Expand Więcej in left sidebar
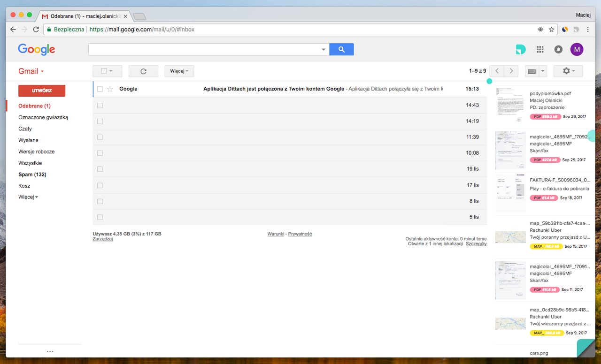 (28, 197)
